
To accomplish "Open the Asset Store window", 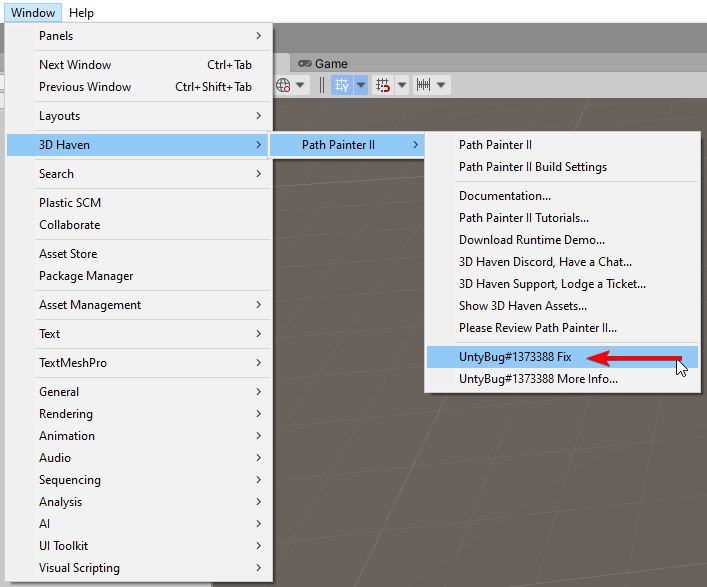I will pos(139,254).
